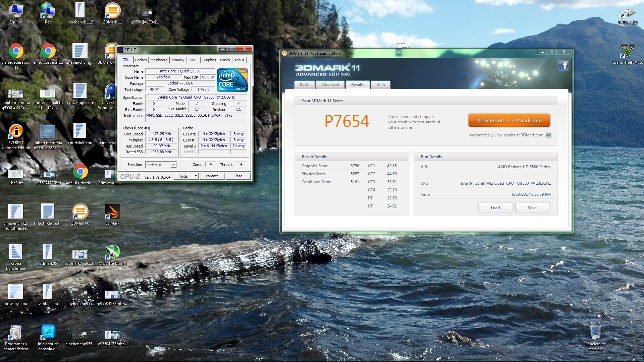This screenshot has width=644, height=362.
Task: Open the About tab in CPU-Z
Action: pyautogui.click(x=239, y=60)
